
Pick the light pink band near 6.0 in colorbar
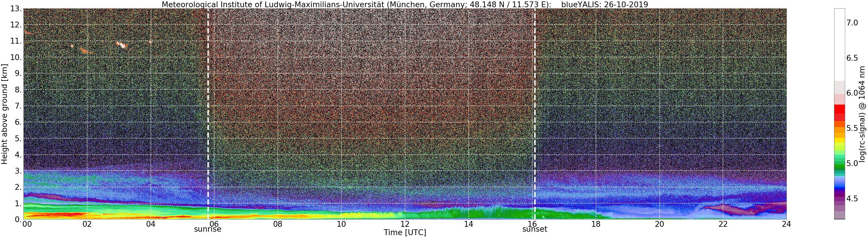click(x=839, y=99)
